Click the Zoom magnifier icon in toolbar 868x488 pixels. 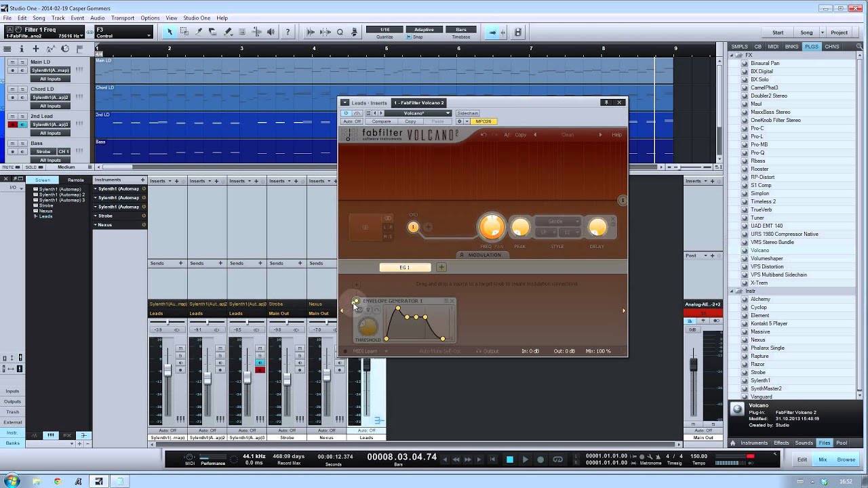(340, 32)
